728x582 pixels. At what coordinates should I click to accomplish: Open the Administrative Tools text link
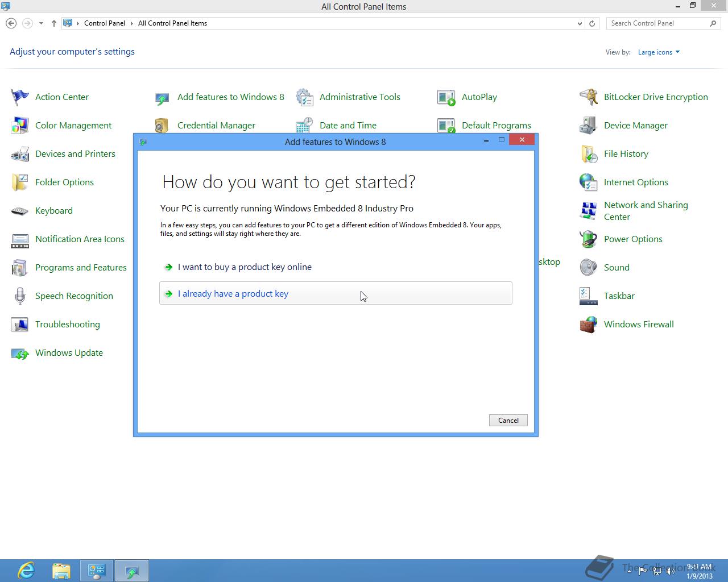pos(360,97)
